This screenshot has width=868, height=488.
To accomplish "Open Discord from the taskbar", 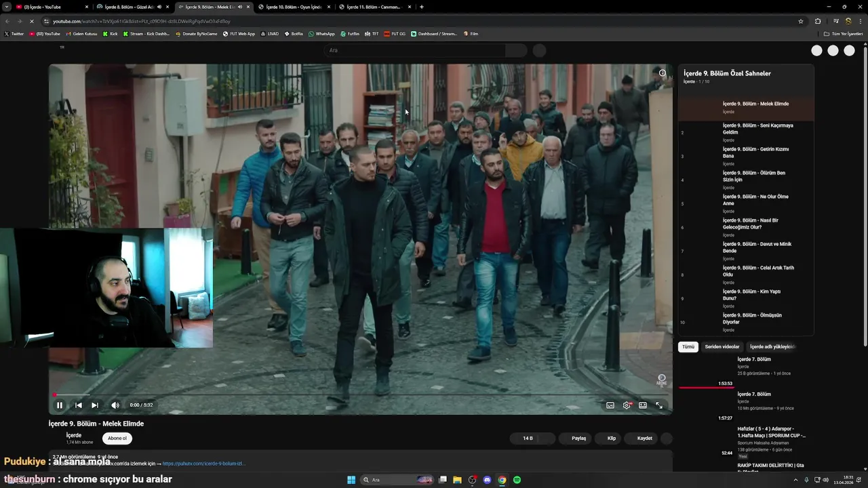I will (x=487, y=480).
